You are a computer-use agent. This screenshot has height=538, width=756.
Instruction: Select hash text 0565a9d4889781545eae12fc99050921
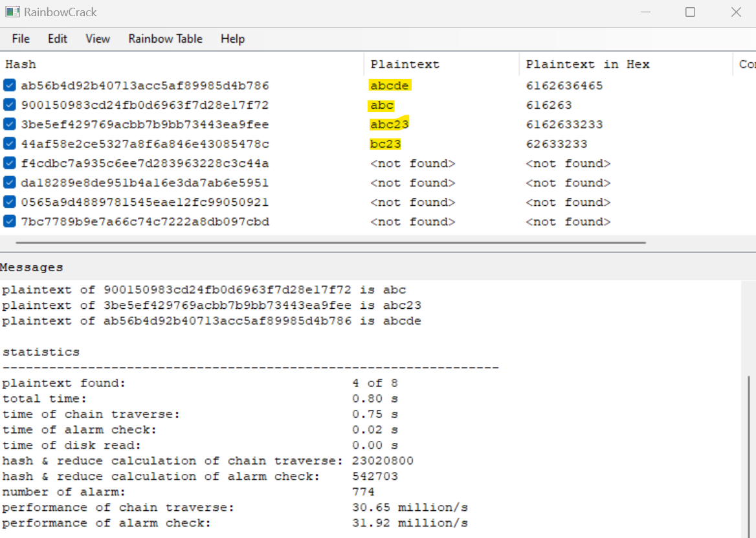point(145,203)
